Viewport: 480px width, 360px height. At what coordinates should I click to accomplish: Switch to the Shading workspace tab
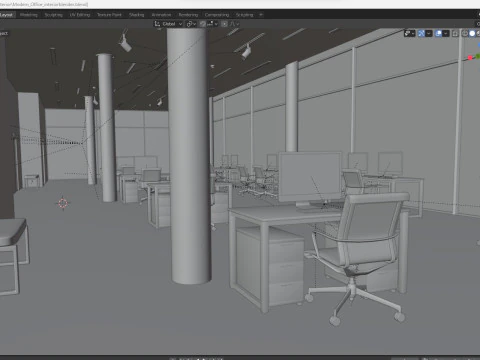coord(137,15)
